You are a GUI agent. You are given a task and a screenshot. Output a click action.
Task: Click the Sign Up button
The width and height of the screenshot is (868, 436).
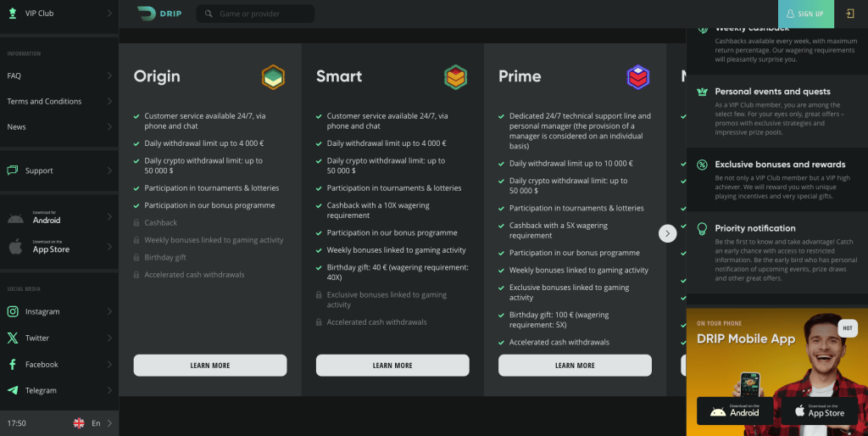(x=804, y=14)
